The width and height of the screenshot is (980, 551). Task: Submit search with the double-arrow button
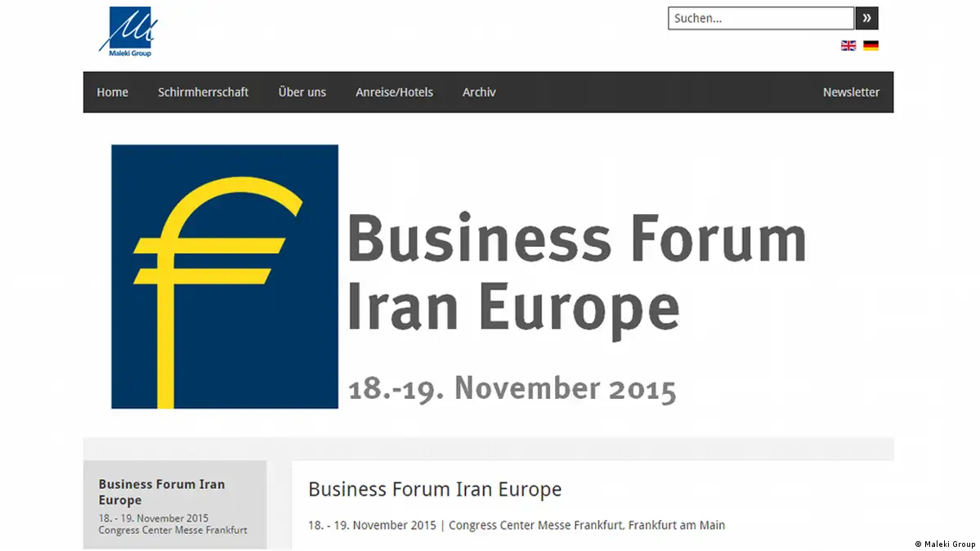tap(866, 18)
